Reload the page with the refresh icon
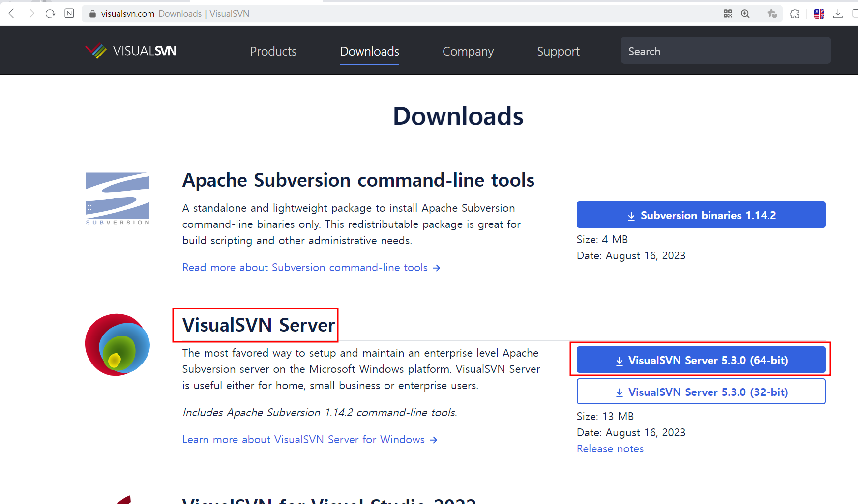This screenshot has height=504, width=858. point(50,13)
